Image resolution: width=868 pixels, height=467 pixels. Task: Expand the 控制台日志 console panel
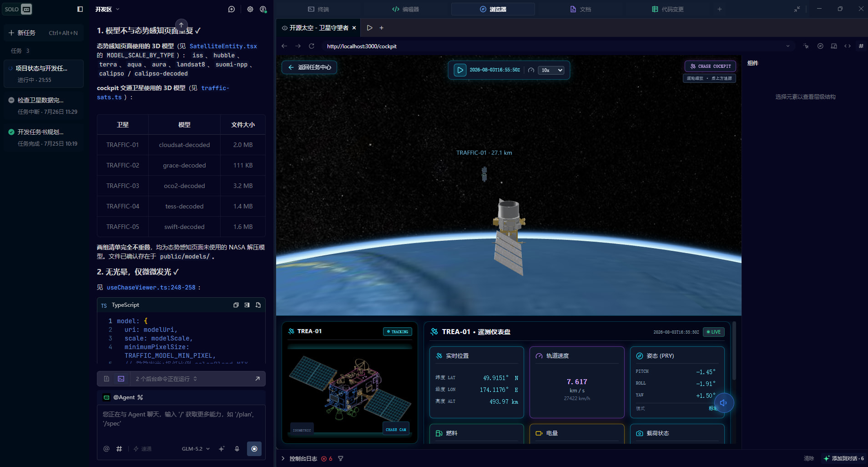[303, 459]
